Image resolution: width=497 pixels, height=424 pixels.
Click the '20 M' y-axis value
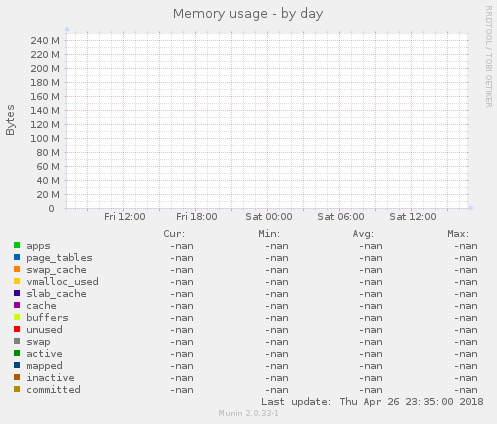pyautogui.click(x=48, y=195)
